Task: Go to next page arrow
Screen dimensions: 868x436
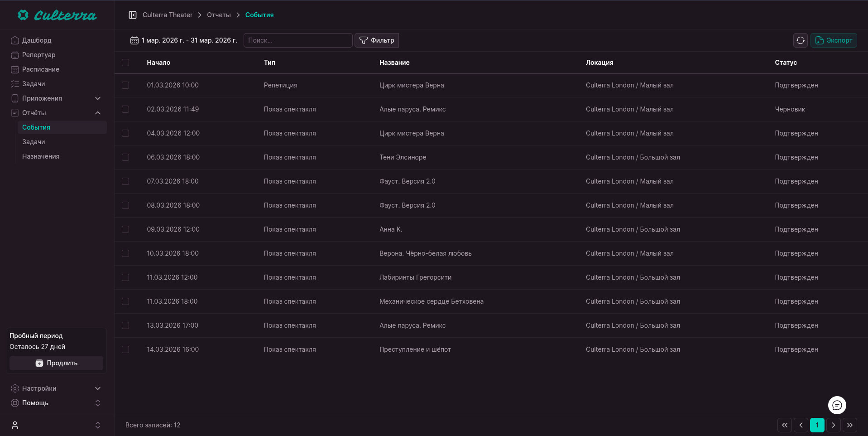Action: point(833,425)
